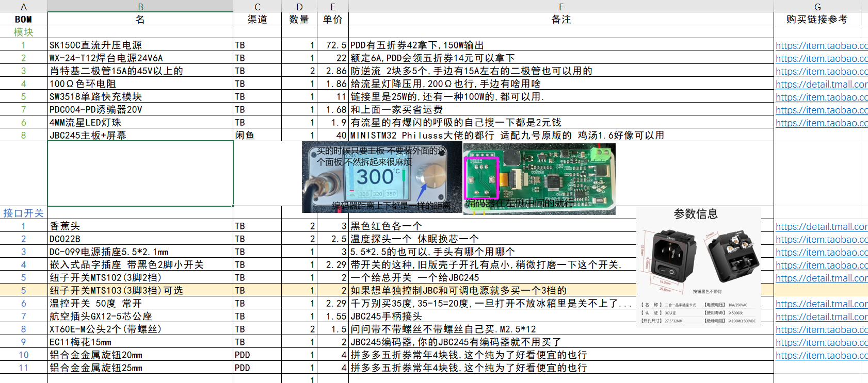Screen dimensions: 868x383
Task: Open the purchase link for DC022B
Action: (822, 239)
